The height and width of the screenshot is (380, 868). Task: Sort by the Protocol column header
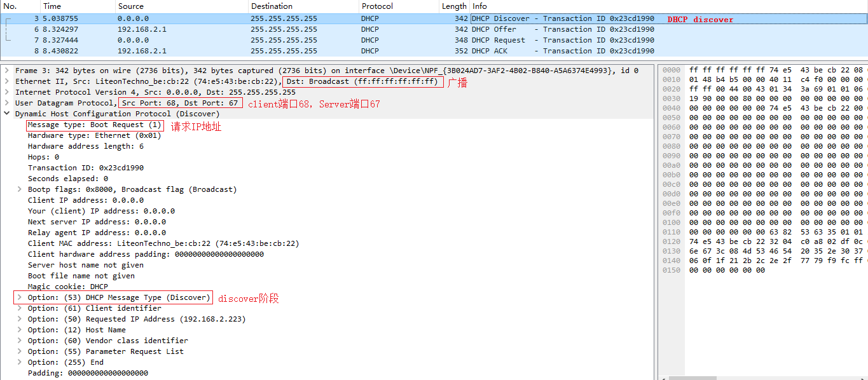tap(399, 6)
